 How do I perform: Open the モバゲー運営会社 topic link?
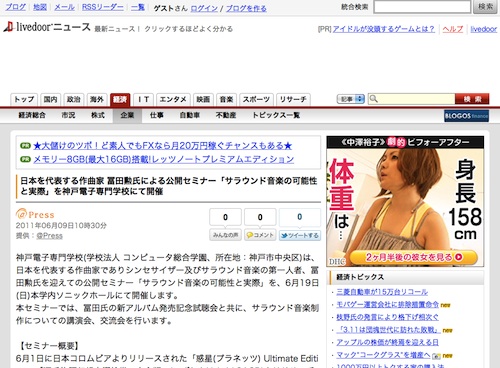(x=387, y=304)
